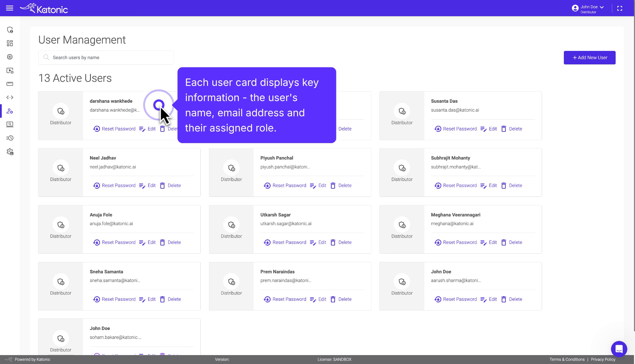
Task: Open the roles settings gear icon in sidebar
Action: [10, 152]
